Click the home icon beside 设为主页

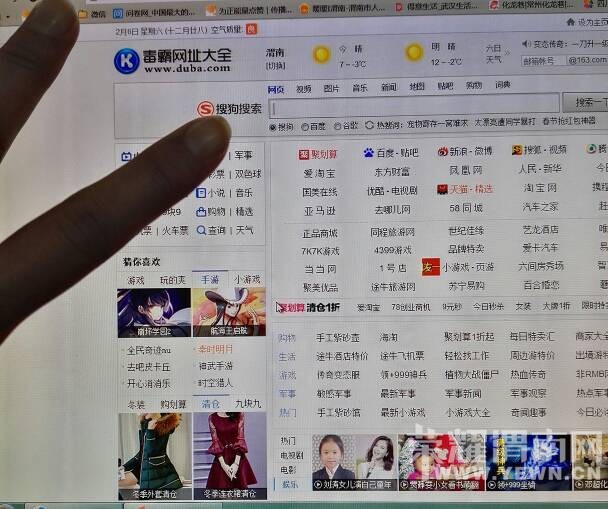pos(570,22)
